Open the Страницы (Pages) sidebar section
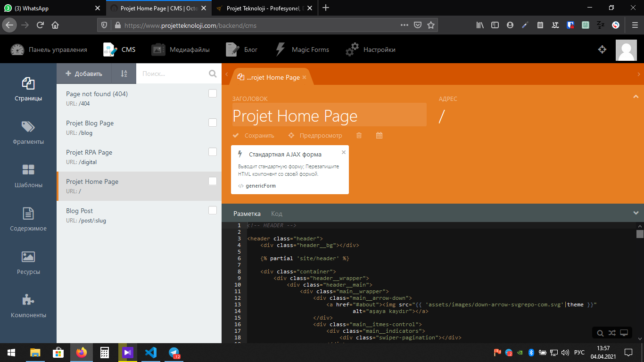The image size is (644, 362). click(28, 89)
